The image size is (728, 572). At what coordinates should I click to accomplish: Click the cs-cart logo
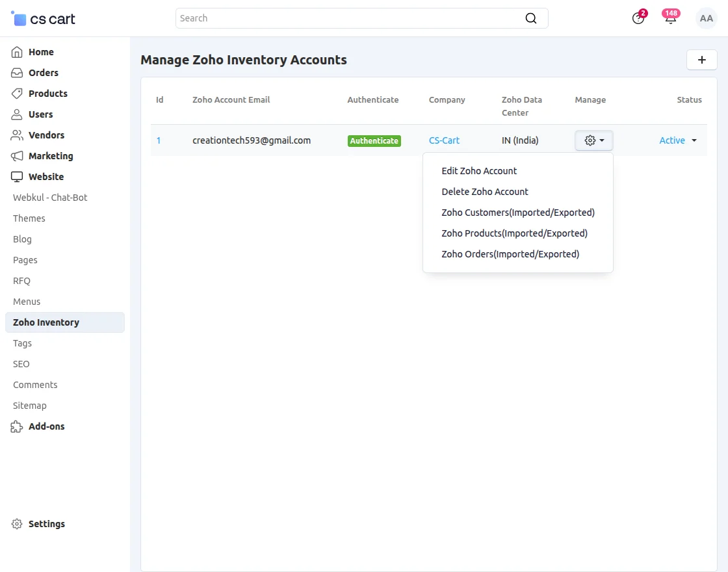coord(42,18)
